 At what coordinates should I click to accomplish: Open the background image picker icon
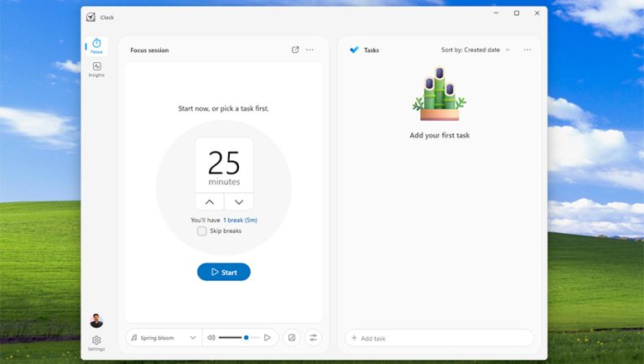click(x=292, y=338)
